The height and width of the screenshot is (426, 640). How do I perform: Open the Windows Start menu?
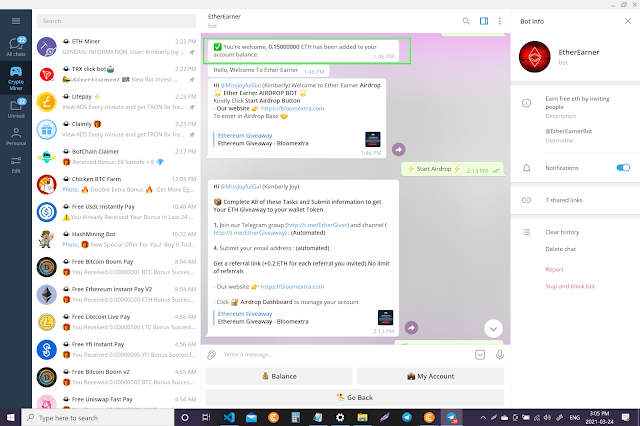(11, 417)
